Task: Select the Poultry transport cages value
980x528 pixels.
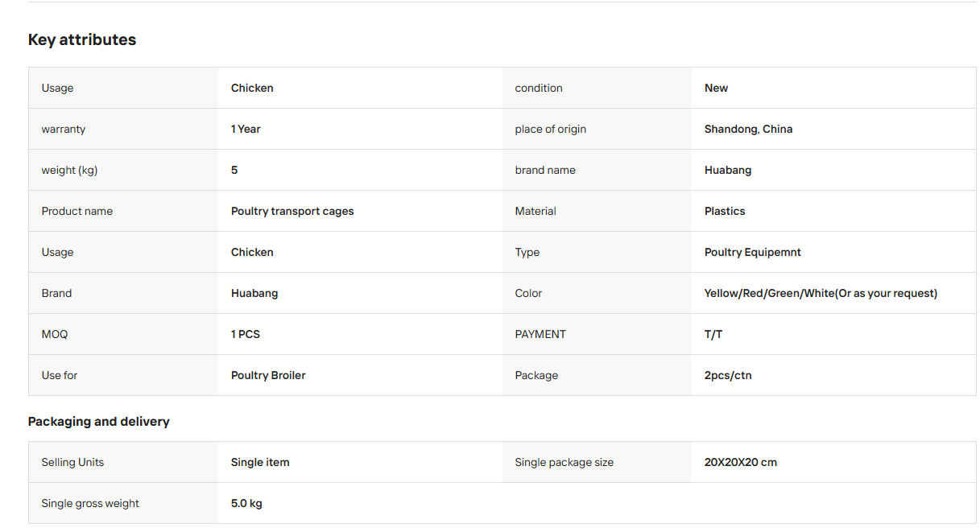Action: point(292,211)
